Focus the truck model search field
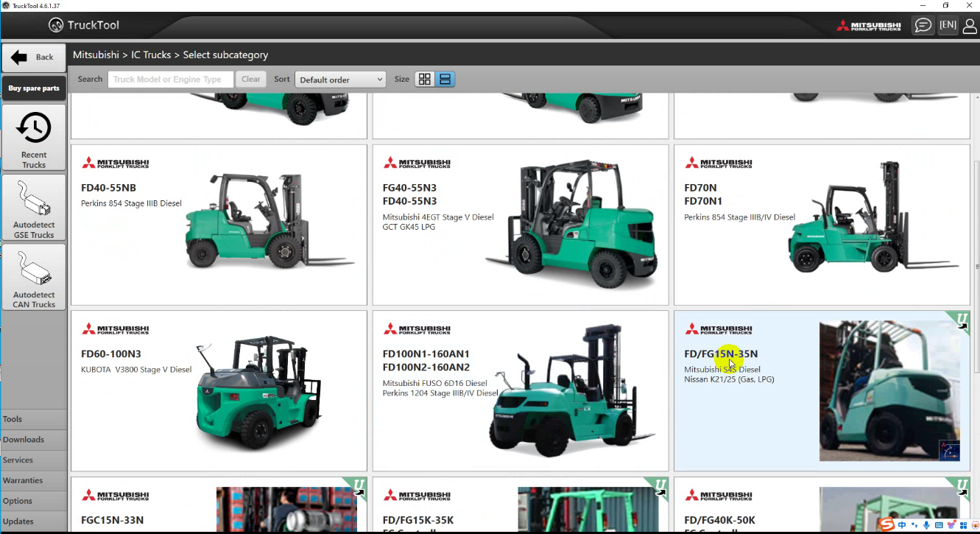Viewport: 980px width, 534px height. point(171,80)
